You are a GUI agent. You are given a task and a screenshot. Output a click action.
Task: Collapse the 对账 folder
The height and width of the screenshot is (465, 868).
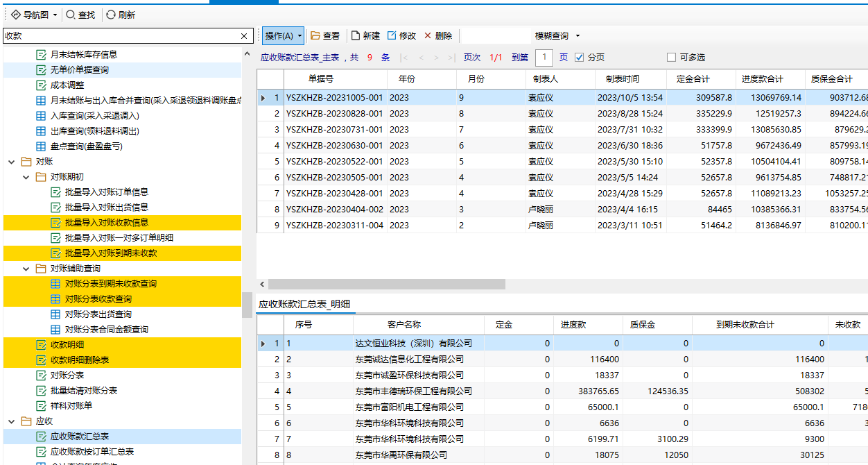coord(12,162)
